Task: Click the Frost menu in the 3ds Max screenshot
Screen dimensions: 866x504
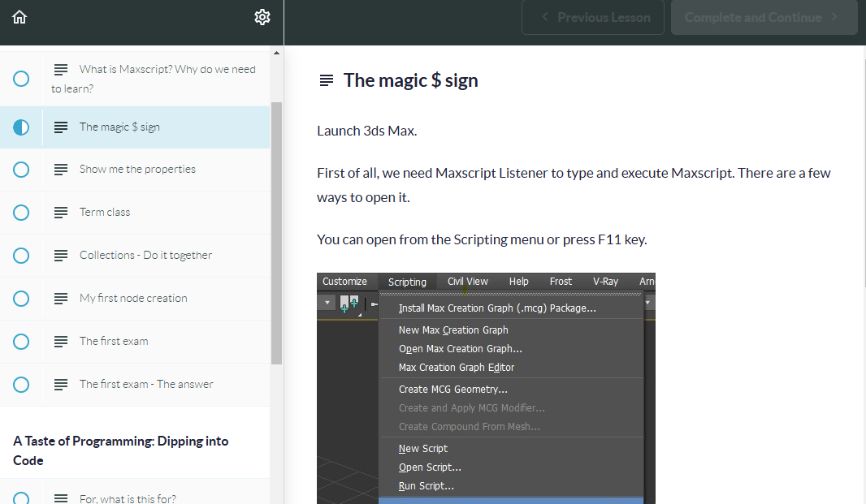Action: point(561,282)
